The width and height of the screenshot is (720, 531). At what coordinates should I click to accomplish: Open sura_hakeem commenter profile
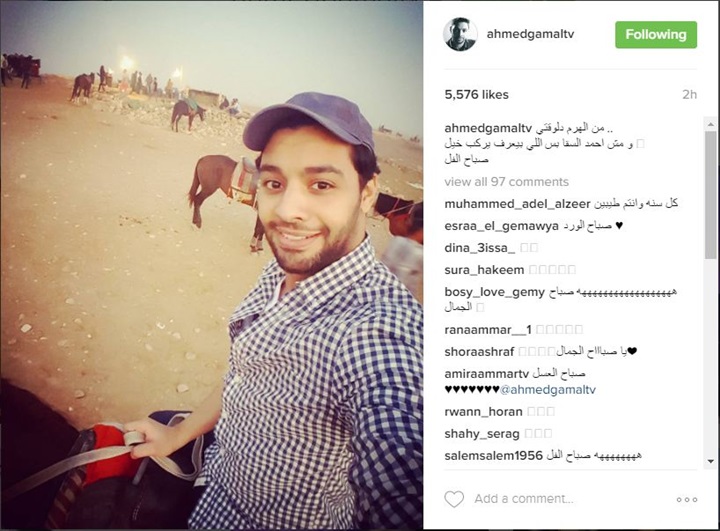point(484,270)
